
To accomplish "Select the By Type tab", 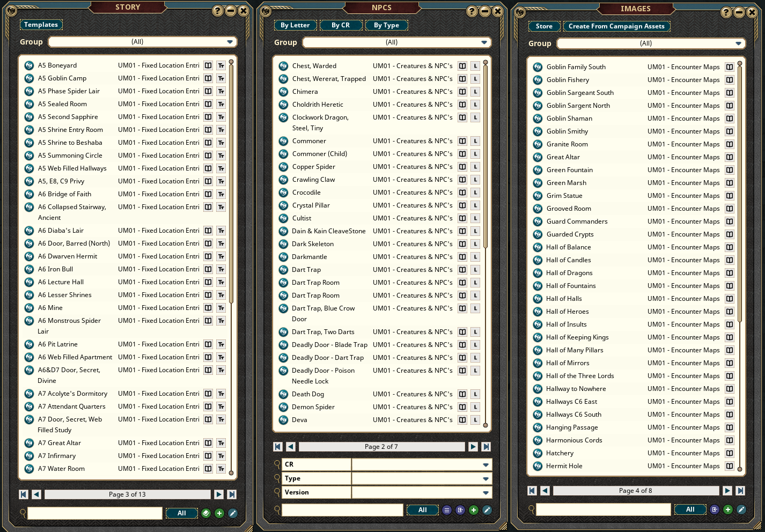I will (386, 25).
